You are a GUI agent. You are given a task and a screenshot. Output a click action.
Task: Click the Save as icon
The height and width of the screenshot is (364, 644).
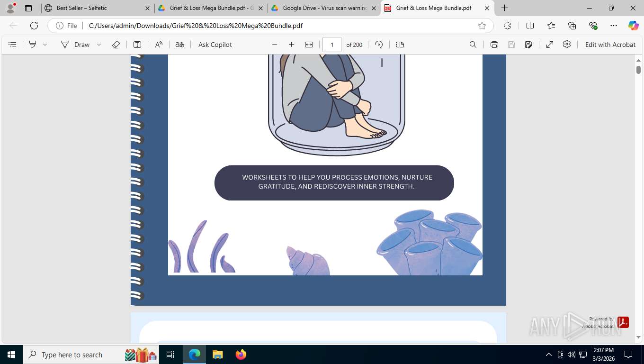tap(528, 45)
